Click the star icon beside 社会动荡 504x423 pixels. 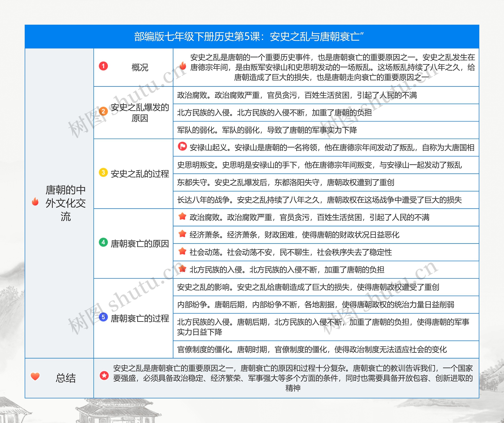[x=182, y=251]
